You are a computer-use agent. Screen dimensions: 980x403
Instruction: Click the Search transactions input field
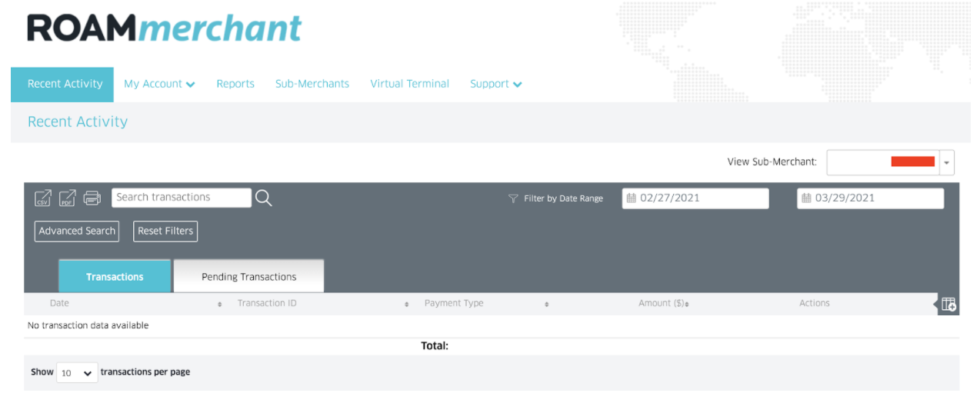coord(182,198)
